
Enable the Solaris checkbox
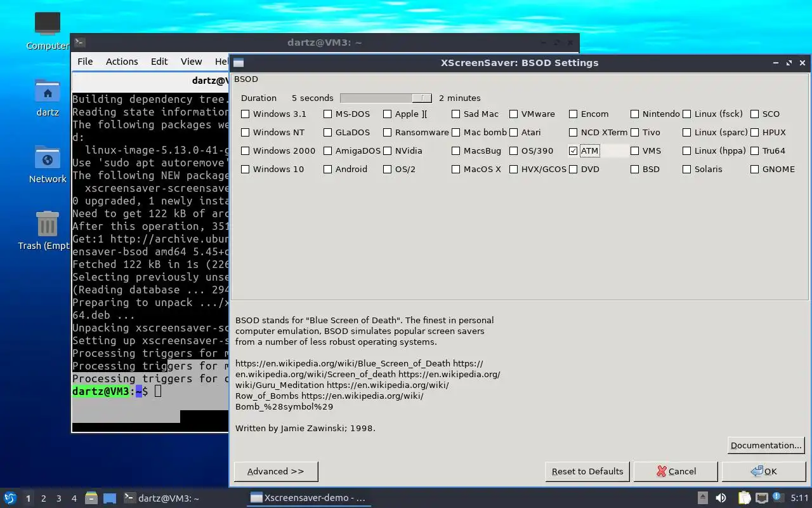click(686, 170)
